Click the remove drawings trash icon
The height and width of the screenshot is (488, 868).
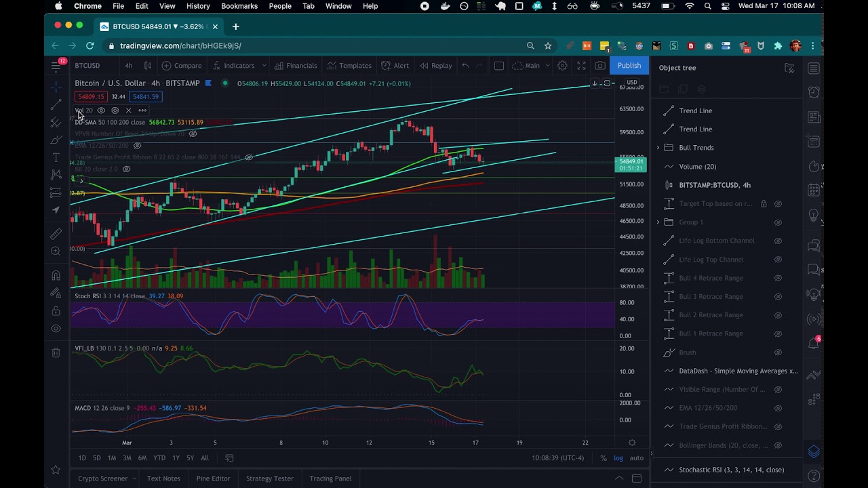point(56,352)
